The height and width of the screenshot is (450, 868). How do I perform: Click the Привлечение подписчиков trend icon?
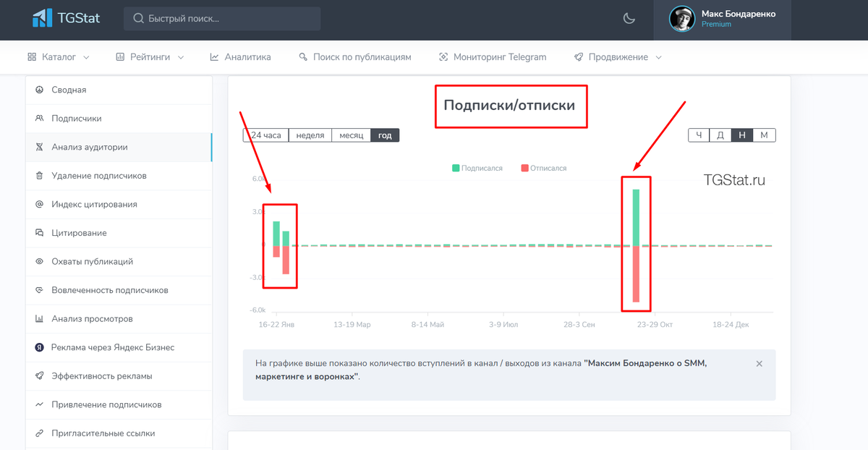coord(39,405)
